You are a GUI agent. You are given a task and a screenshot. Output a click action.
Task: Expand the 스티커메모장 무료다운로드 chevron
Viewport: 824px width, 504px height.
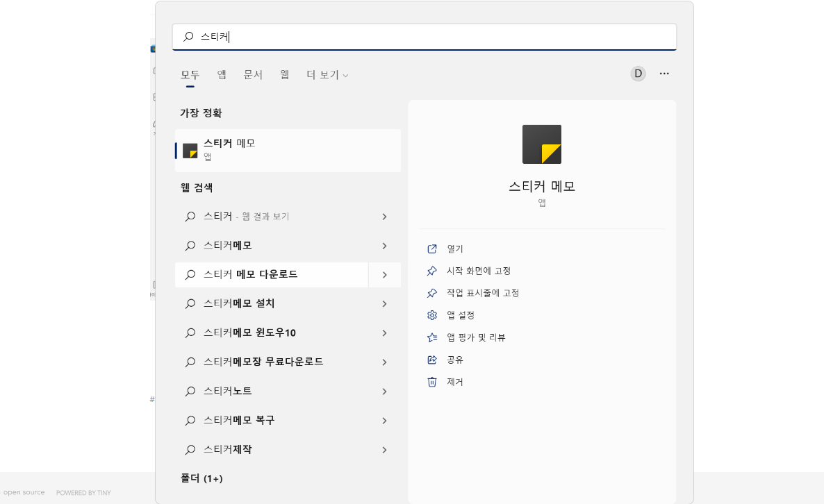[x=385, y=362]
